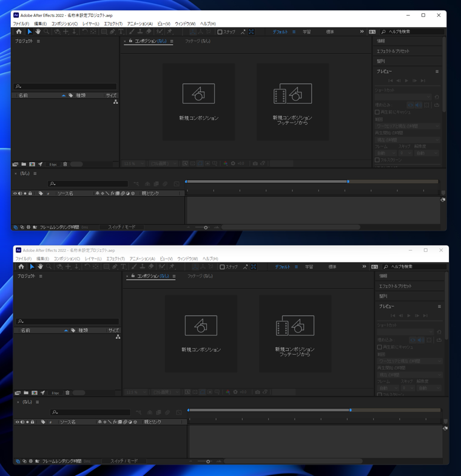Click スイッチ / モード button in upper timeline
This screenshot has width=461, height=476.
(121, 227)
